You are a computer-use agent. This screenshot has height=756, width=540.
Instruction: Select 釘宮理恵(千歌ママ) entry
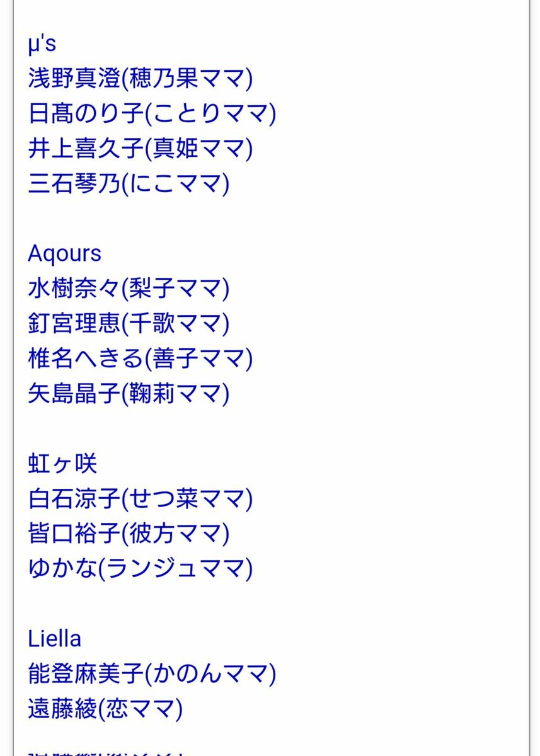pos(129,324)
